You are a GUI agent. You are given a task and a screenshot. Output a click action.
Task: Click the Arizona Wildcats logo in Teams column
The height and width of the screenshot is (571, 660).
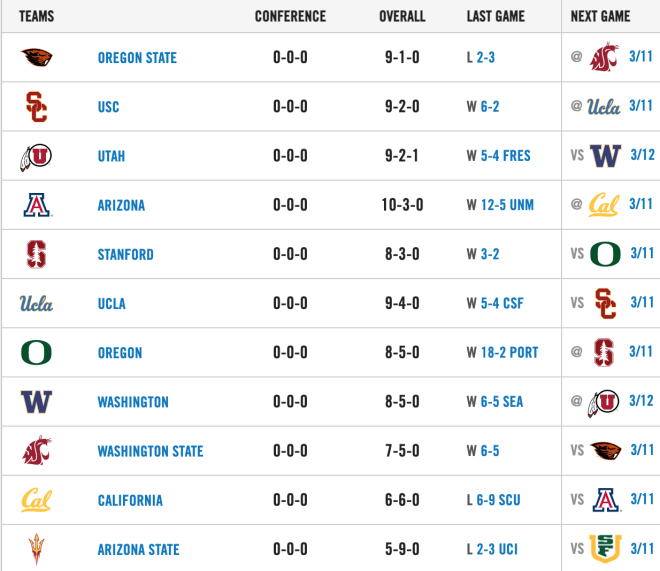click(x=37, y=205)
